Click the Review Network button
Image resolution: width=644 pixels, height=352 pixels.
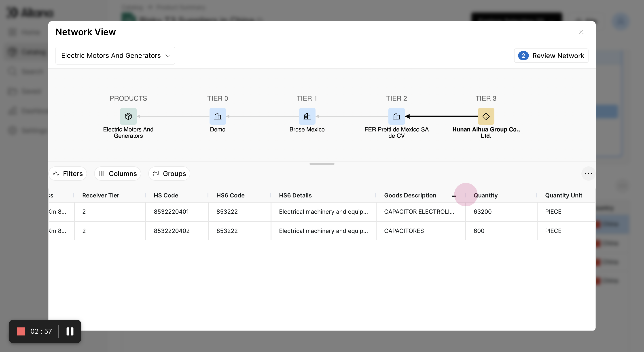point(551,55)
